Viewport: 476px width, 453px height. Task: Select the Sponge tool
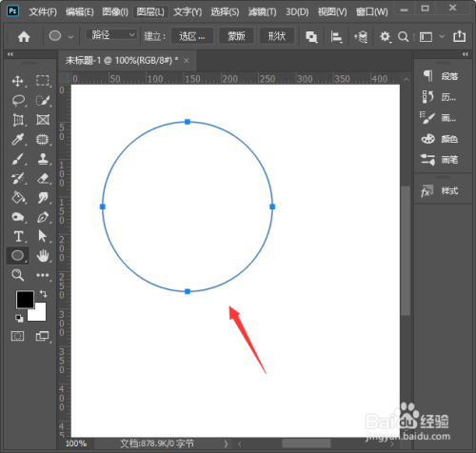click(18, 217)
